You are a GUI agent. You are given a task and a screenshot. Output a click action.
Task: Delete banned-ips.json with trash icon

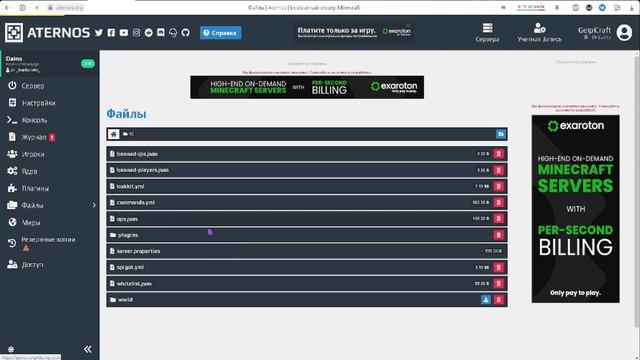coord(498,154)
